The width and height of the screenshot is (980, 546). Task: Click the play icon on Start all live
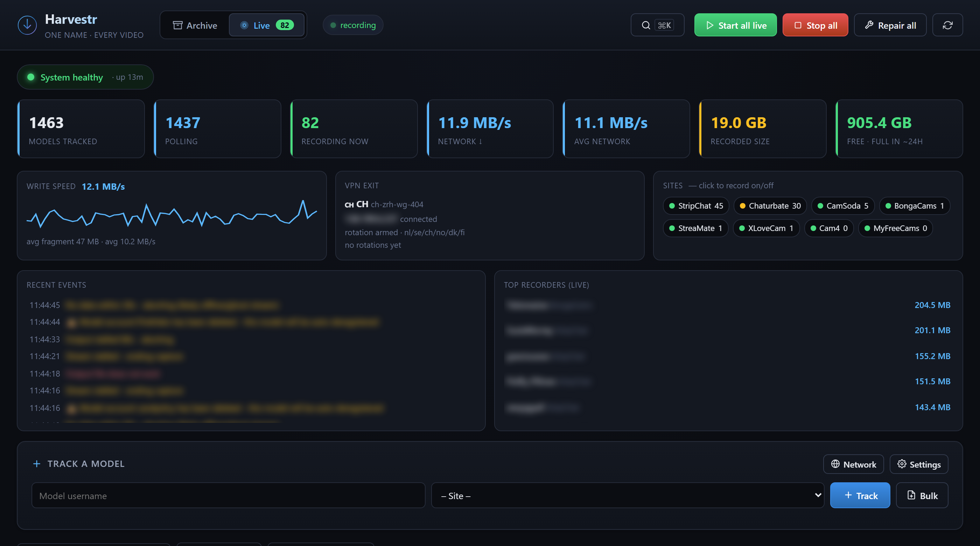(709, 25)
